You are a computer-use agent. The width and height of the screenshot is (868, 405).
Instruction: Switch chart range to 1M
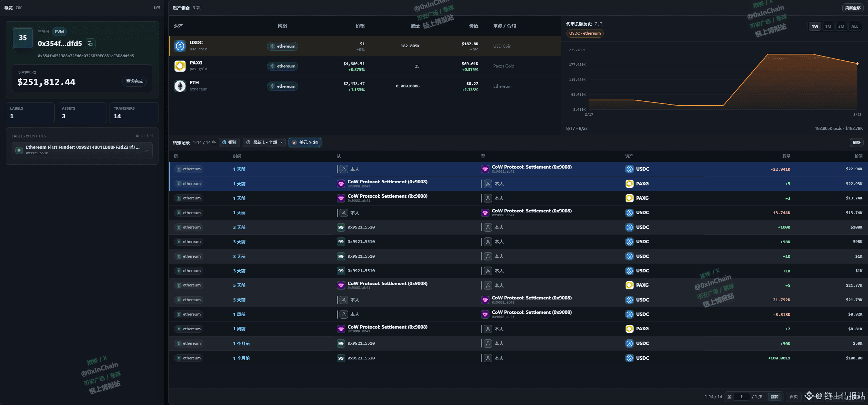tap(828, 26)
